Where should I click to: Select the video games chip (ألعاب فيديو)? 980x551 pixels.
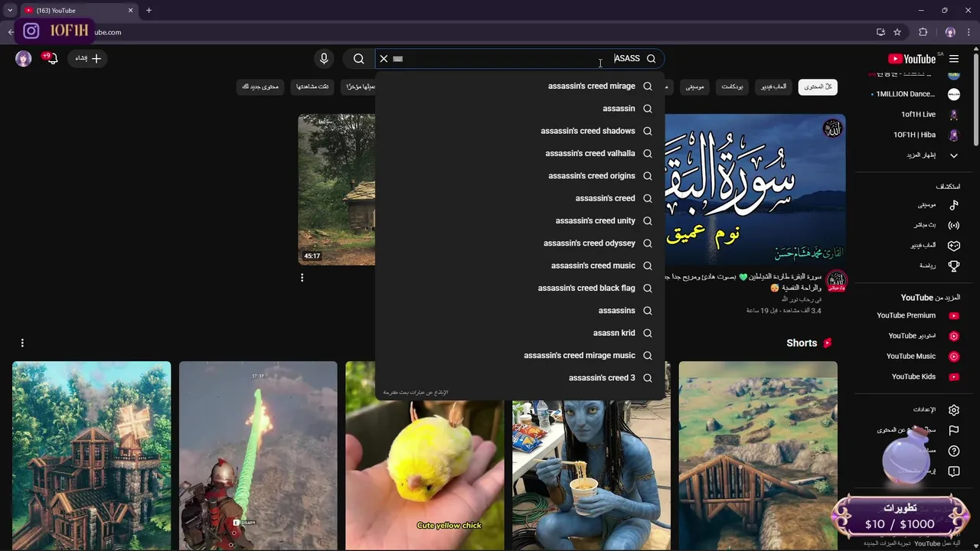(773, 86)
